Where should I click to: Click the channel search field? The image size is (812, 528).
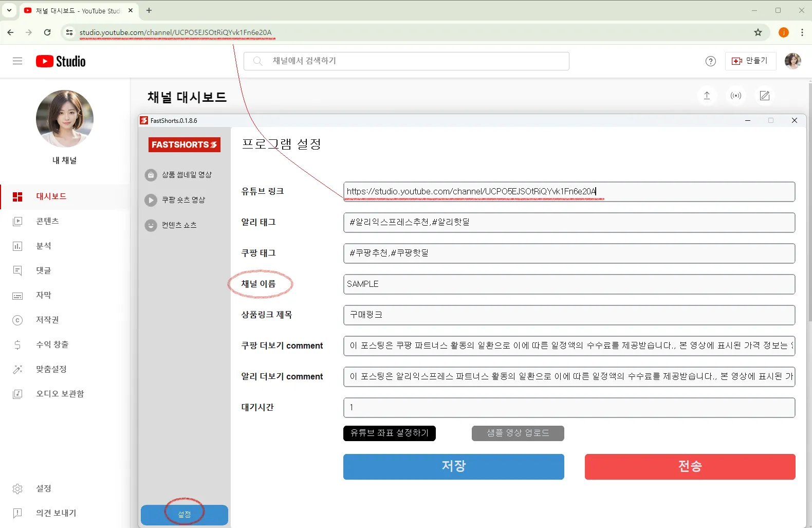point(407,61)
